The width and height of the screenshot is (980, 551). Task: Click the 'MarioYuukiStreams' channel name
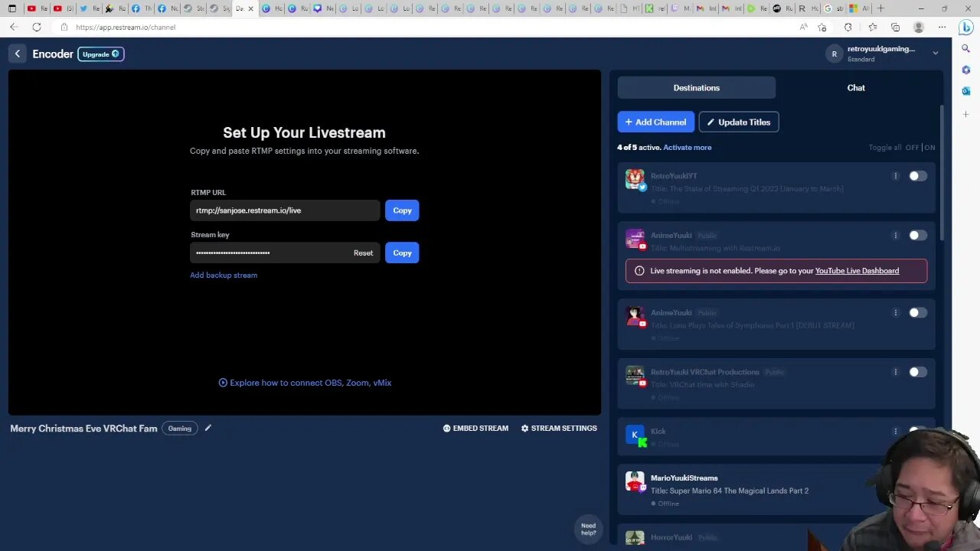[x=684, y=478]
